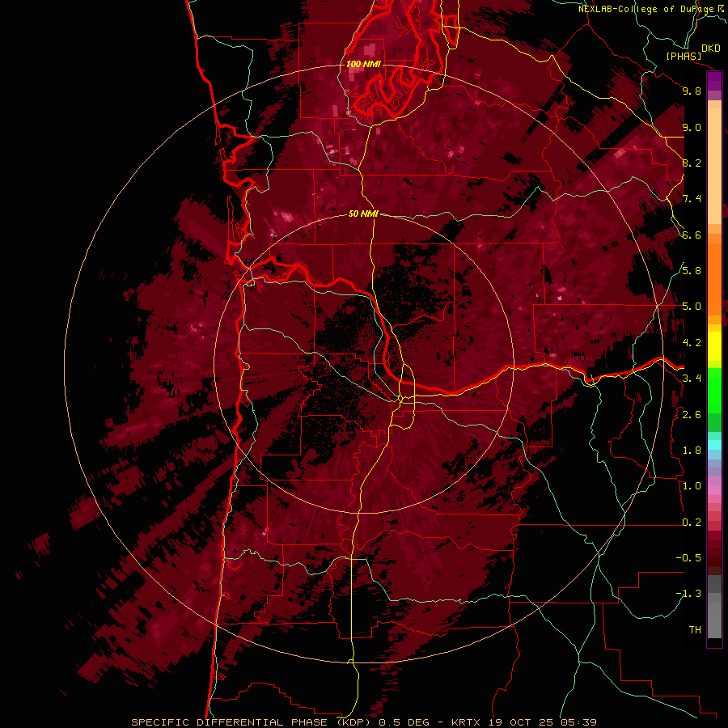Click the 9.8 value on the color scale

(x=692, y=91)
